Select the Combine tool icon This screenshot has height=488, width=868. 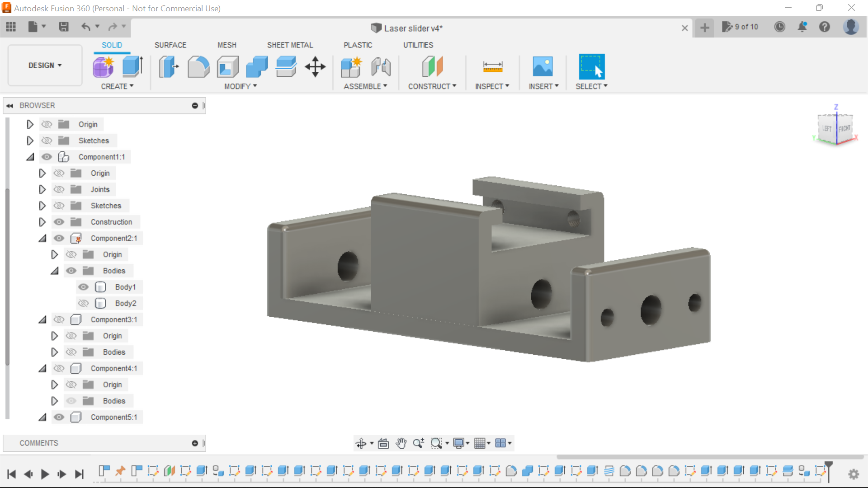coord(257,67)
